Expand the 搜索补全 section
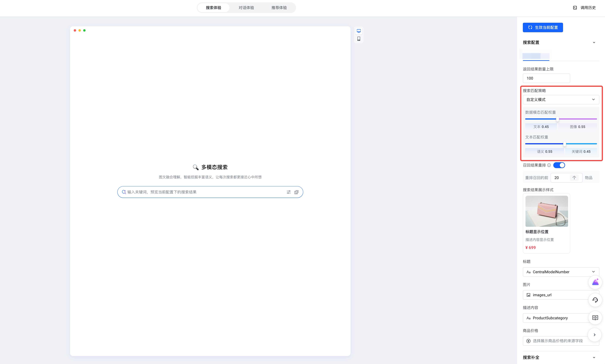605x364 pixels. [594, 357]
